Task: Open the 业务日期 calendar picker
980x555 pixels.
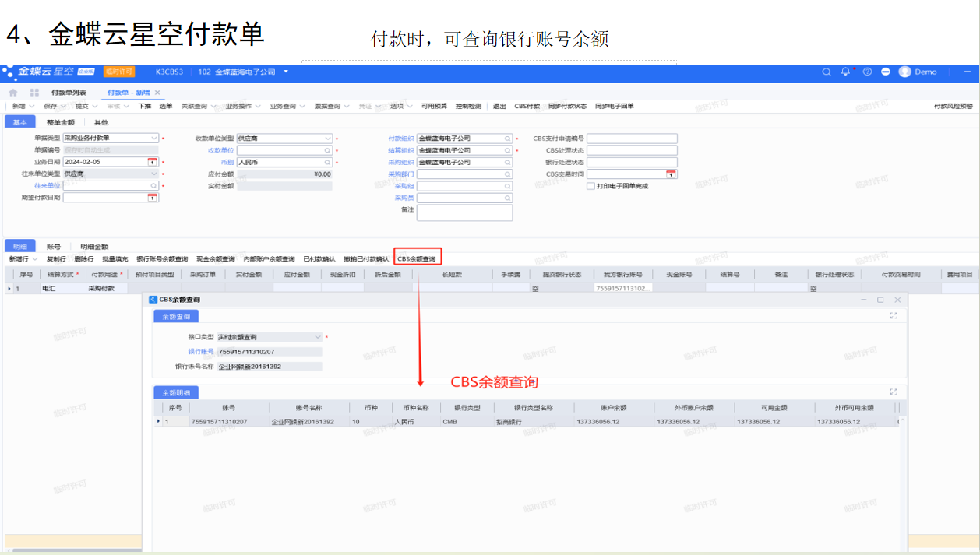Action: point(153,162)
